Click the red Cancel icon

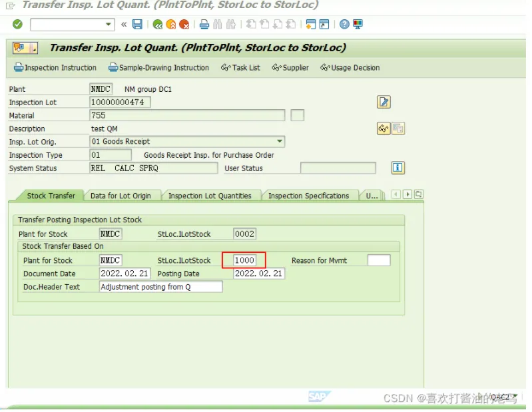pos(184,25)
